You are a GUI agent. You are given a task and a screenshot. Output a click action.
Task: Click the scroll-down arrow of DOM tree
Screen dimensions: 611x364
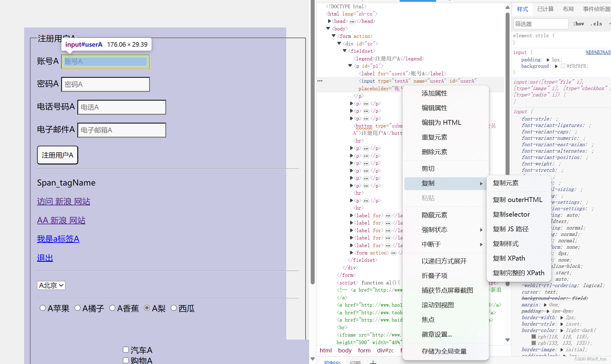tap(507, 340)
